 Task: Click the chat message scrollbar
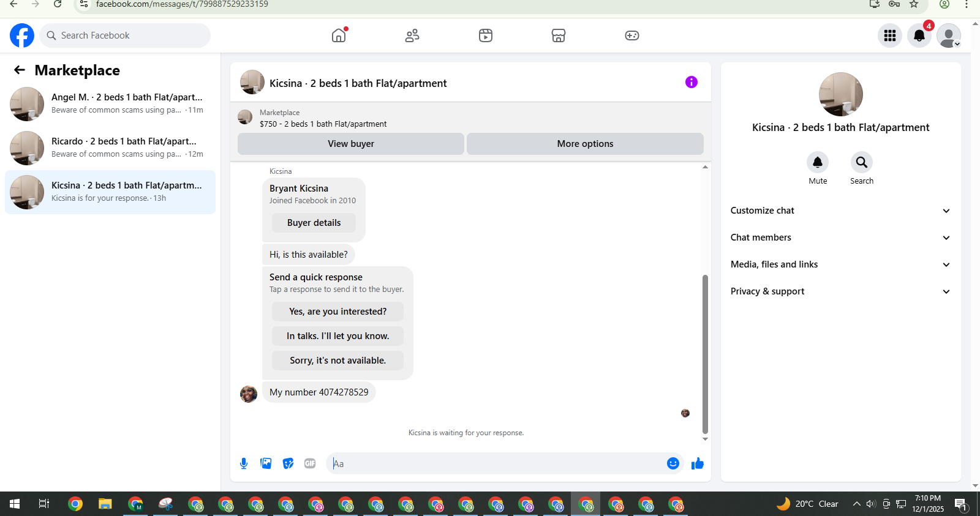(705, 354)
